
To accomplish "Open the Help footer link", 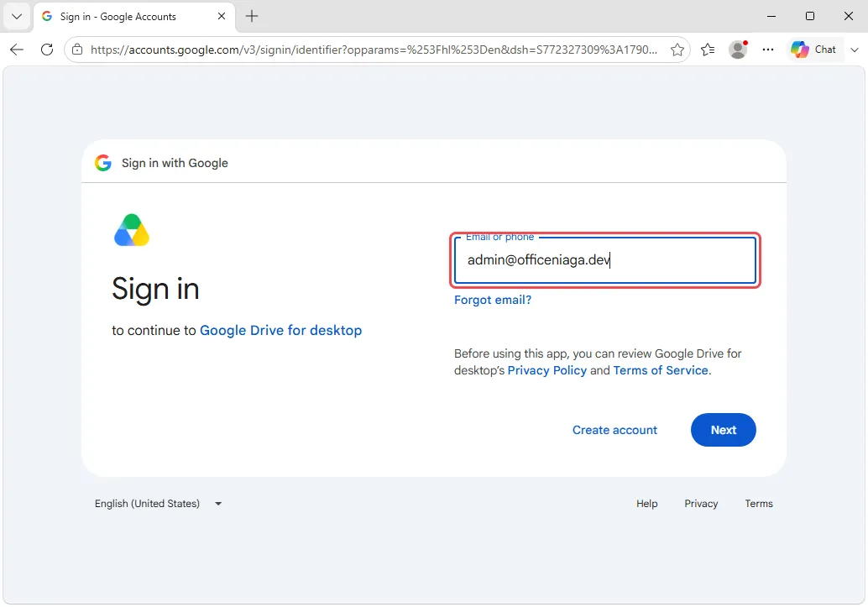I will click(646, 504).
